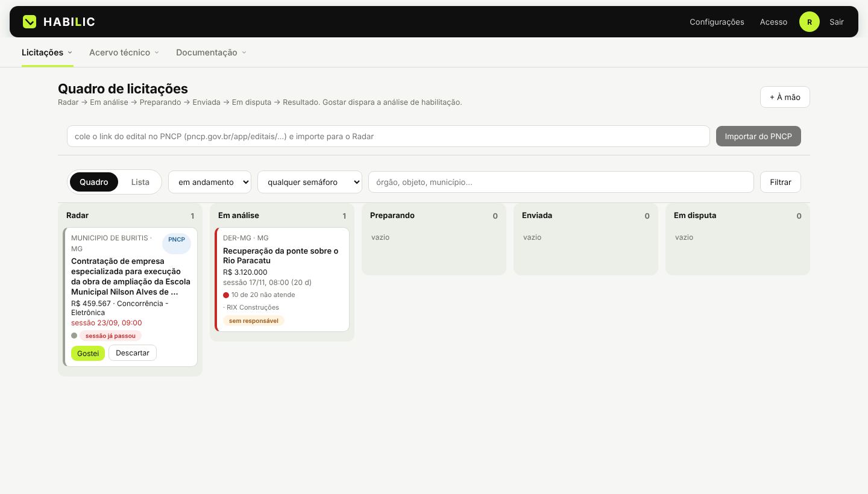This screenshot has width=868, height=494.
Task: Click Gostei on the Buritis card
Action: coord(88,353)
